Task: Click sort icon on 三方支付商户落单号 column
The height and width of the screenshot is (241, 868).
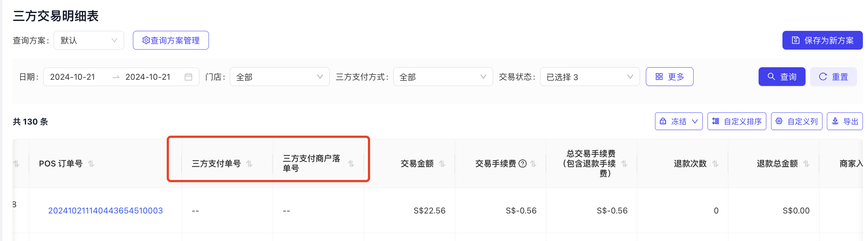Action: point(351,164)
